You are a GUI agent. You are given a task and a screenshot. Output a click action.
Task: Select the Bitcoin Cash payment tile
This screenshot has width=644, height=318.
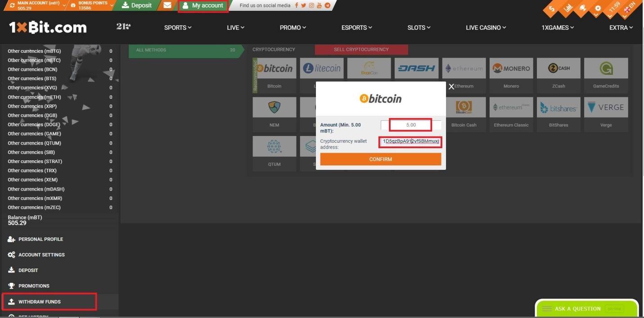pyautogui.click(x=464, y=114)
